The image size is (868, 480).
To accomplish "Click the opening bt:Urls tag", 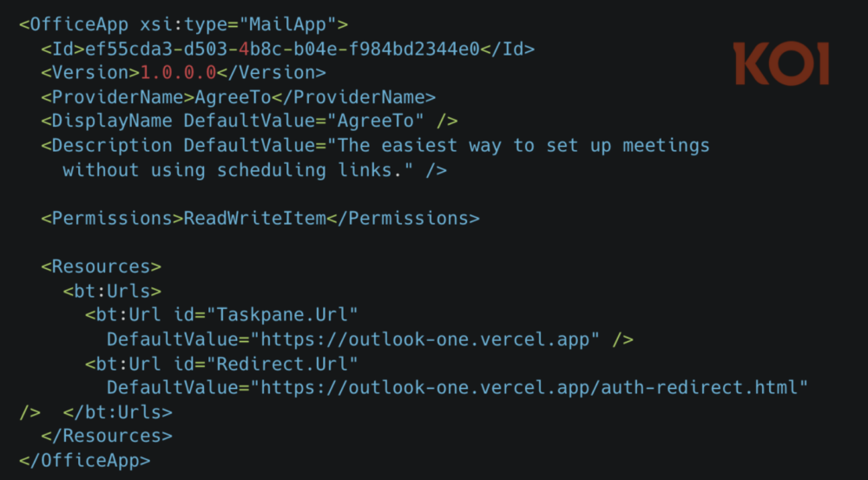I will [112, 290].
